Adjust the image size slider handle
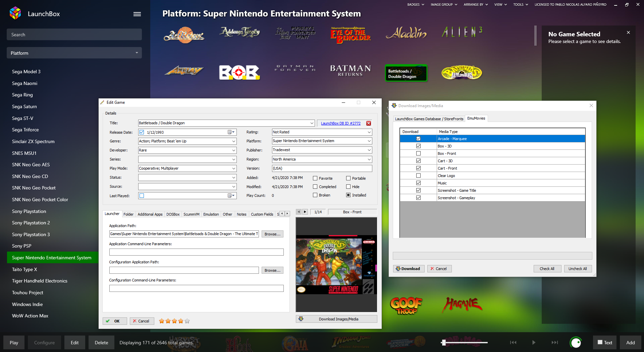The image size is (644, 352). (x=444, y=343)
